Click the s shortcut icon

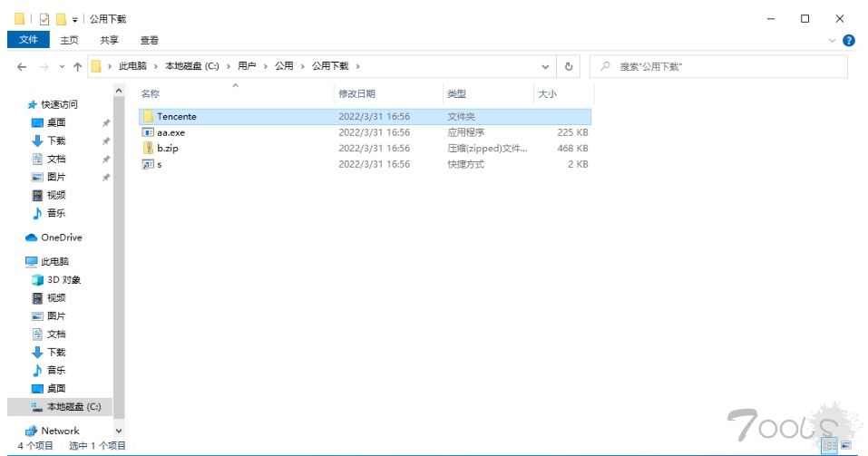click(148, 164)
